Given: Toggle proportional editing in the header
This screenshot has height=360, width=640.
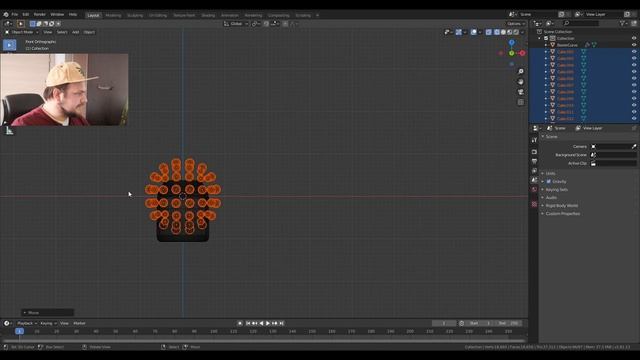Looking at the screenshot, I should [x=285, y=24].
